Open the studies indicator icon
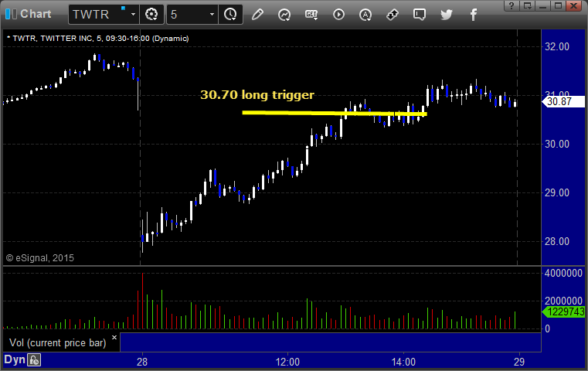The image size is (588, 371). [284, 15]
